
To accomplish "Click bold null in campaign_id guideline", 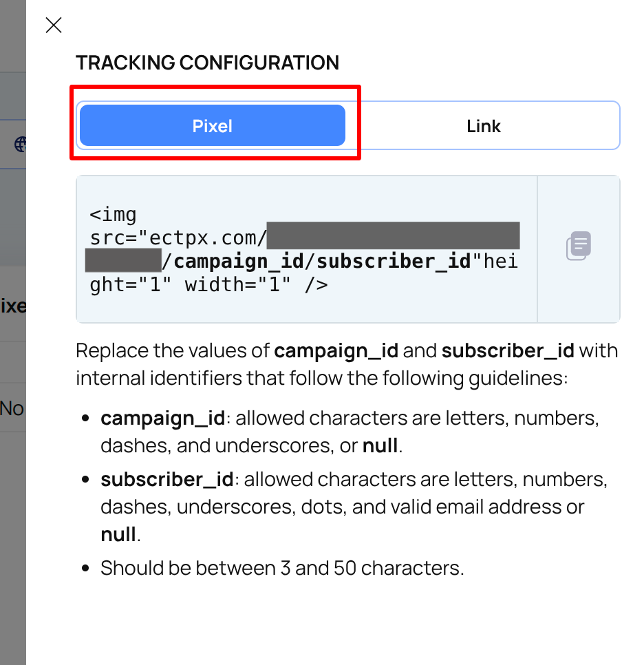I will pyautogui.click(x=380, y=445).
